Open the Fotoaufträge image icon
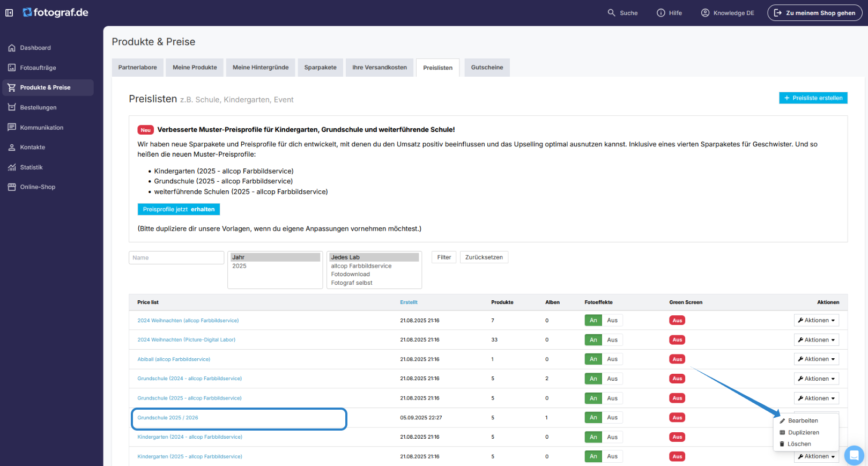The height and width of the screenshot is (466, 868). (x=12, y=68)
